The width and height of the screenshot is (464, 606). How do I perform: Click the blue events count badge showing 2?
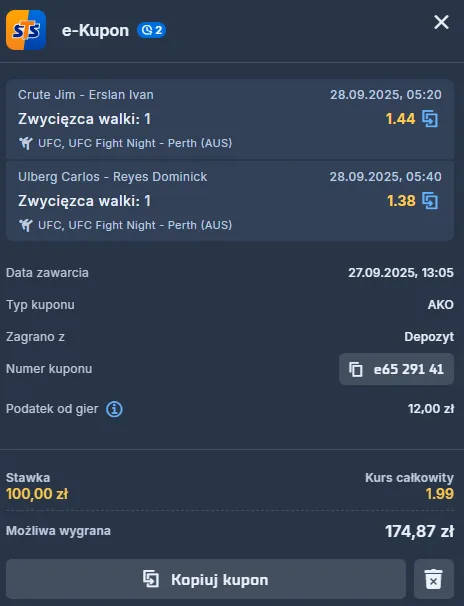tap(151, 30)
